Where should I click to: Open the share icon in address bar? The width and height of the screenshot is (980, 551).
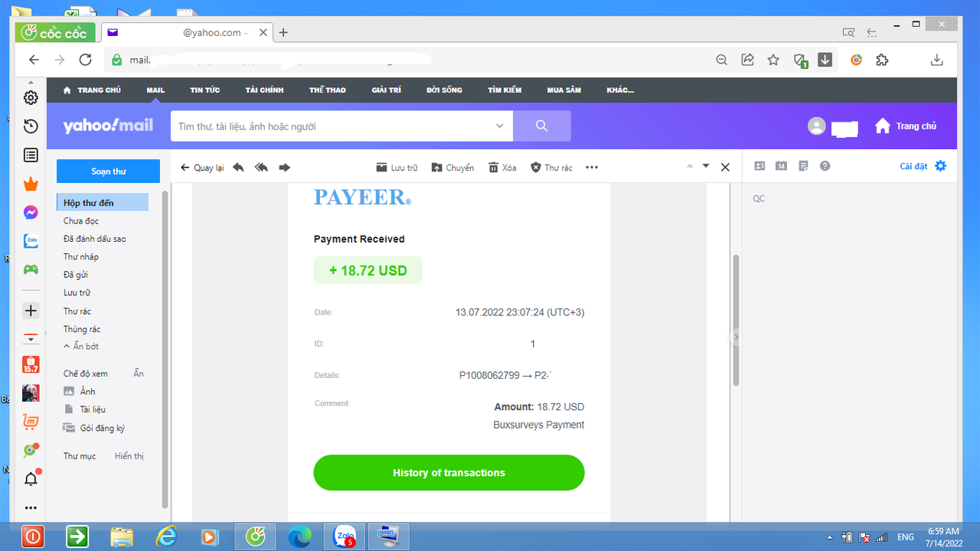click(748, 60)
